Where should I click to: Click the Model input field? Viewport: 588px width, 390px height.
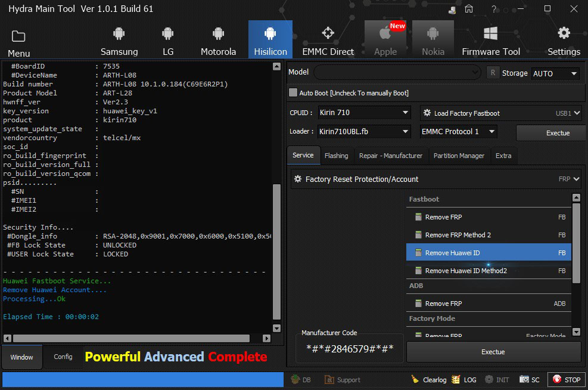(396, 73)
